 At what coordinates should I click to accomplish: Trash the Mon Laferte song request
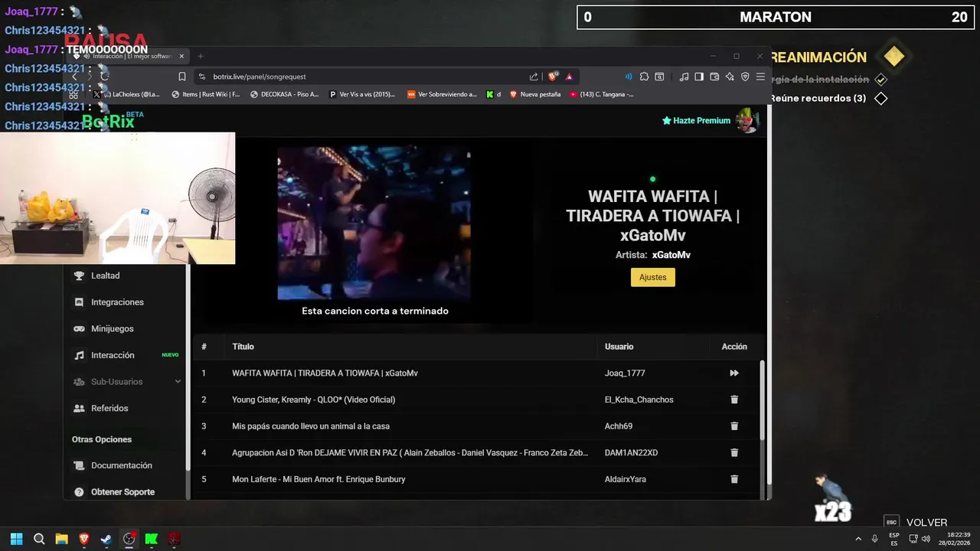tap(734, 479)
